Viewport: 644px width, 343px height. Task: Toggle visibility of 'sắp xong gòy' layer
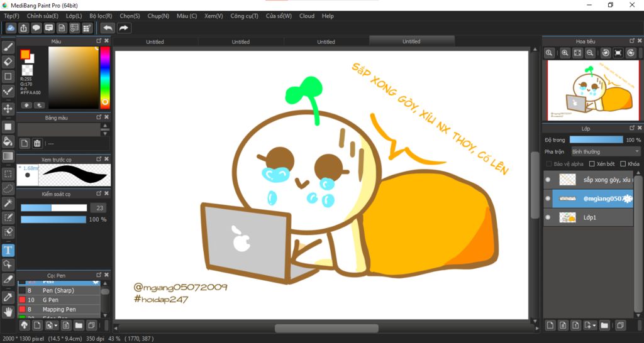[x=548, y=179]
